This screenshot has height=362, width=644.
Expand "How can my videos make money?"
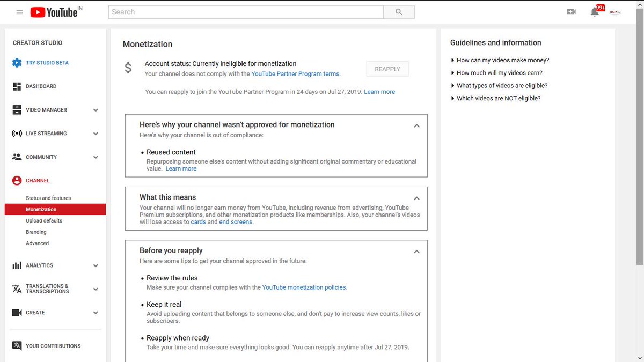(x=500, y=60)
